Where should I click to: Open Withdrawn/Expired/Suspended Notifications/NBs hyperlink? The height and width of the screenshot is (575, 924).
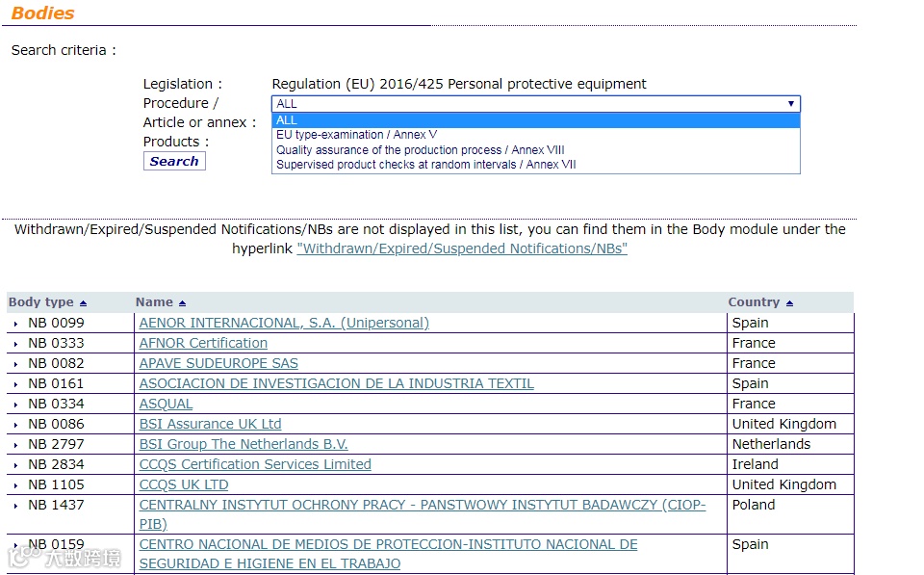pyautogui.click(x=462, y=248)
